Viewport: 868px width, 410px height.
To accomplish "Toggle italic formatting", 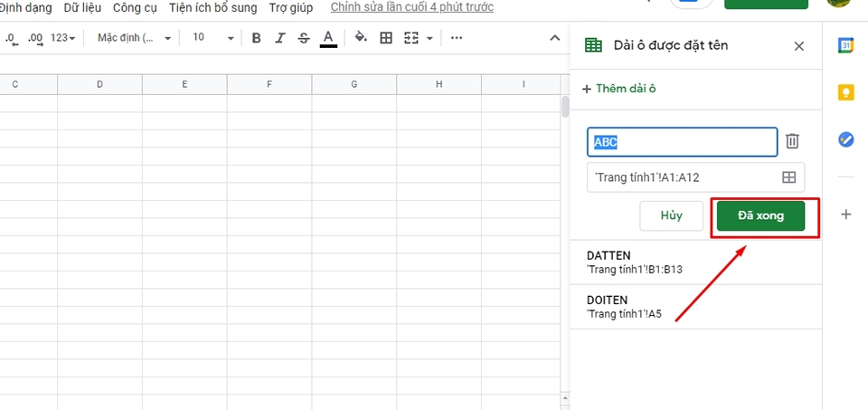I will [280, 38].
